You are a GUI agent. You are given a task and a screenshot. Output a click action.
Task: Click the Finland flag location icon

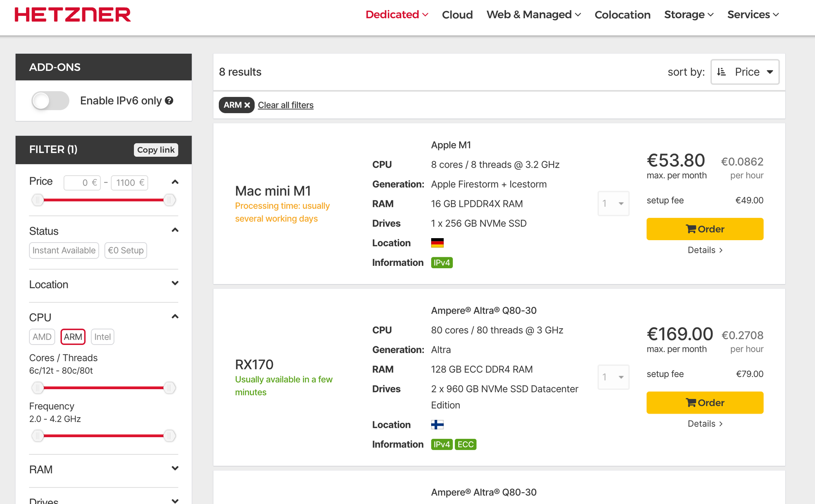(437, 425)
